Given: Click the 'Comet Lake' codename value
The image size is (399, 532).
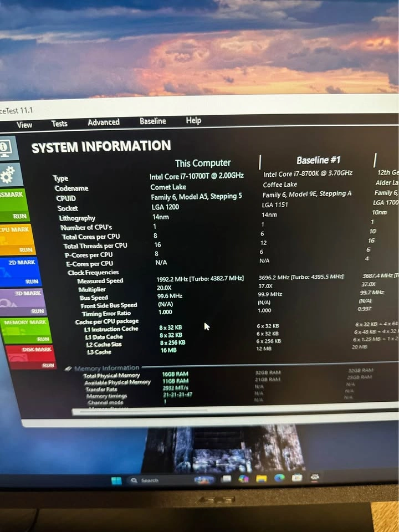Looking at the screenshot, I should [x=168, y=187].
